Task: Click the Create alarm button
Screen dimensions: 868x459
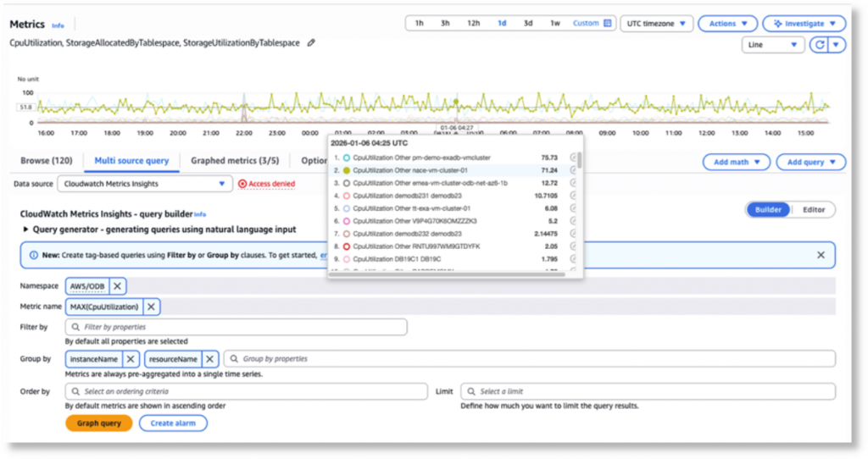Action: [x=173, y=423]
